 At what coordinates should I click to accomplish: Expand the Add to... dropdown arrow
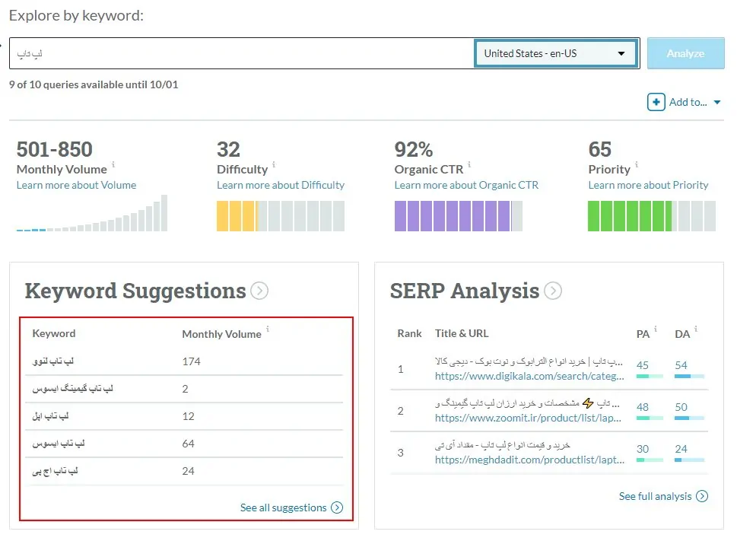pyautogui.click(x=716, y=103)
